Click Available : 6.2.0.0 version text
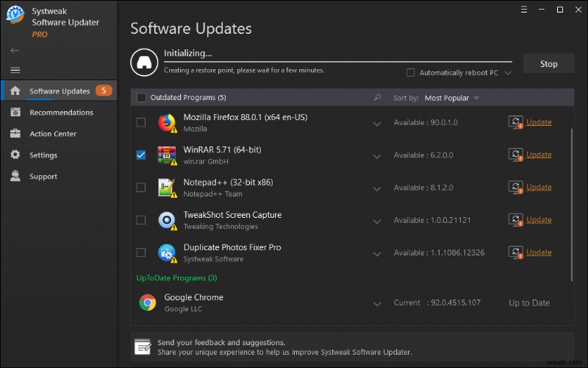588x368 pixels. tap(423, 155)
